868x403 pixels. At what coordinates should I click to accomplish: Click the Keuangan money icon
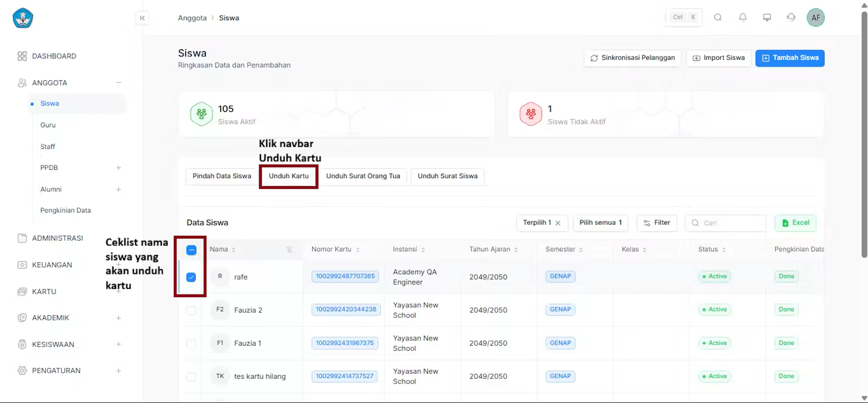[x=22, y=265]
